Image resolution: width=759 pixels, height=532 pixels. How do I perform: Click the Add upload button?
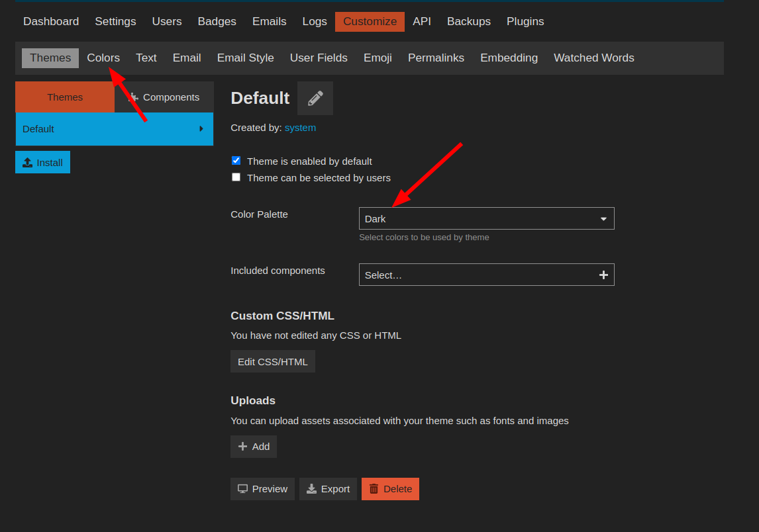(x=254, y=447)
